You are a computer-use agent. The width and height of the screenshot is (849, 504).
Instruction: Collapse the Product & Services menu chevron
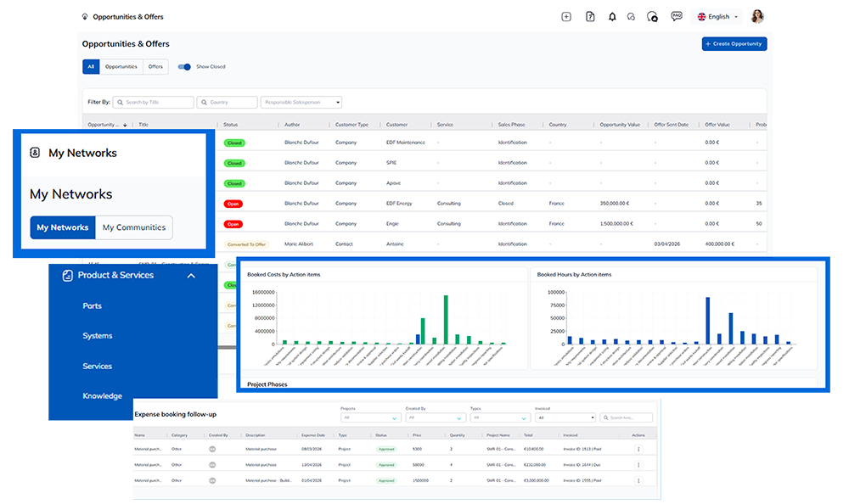point(191,276)
